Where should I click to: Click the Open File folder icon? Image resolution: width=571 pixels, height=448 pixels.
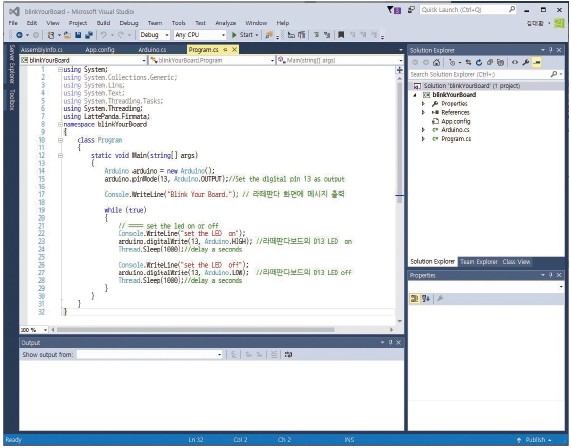(67, 35)
